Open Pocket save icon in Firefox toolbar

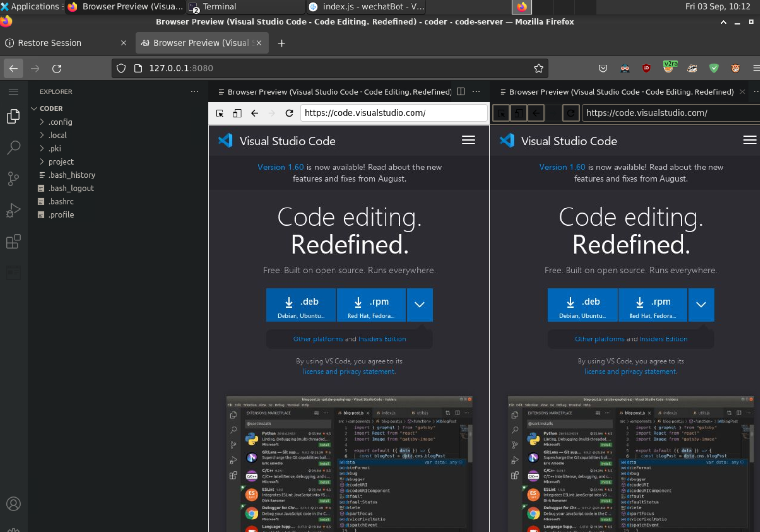pyautogui.click(x=603, y=68)
